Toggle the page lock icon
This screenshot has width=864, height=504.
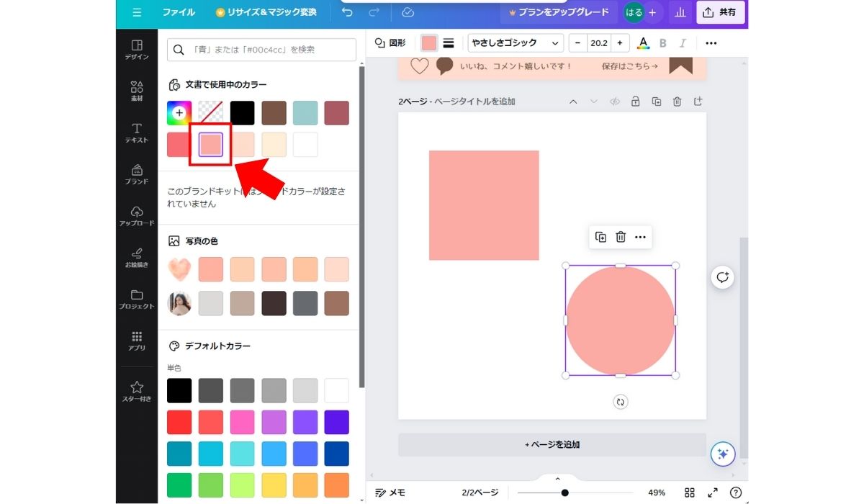(635, 102)
